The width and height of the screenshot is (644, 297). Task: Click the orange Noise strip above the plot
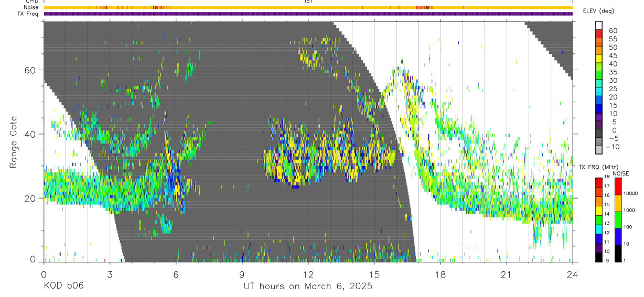tap(308, 8)
